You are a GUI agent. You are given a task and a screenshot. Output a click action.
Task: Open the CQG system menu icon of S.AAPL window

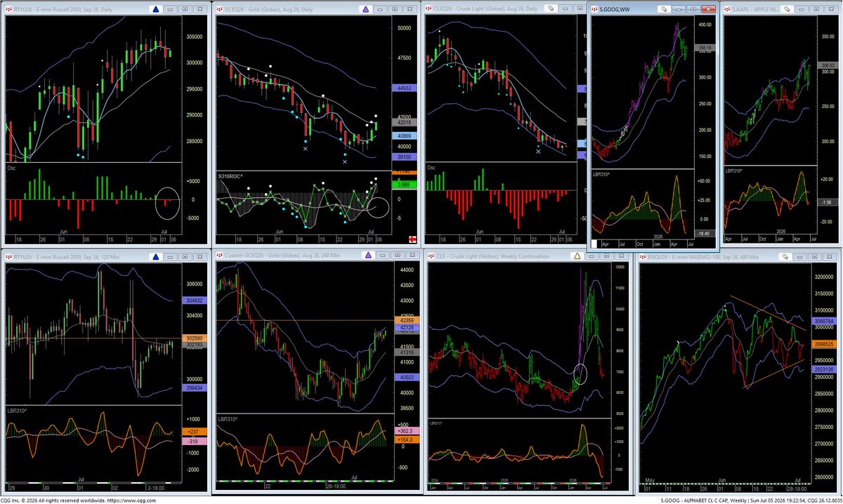[727, 10]
